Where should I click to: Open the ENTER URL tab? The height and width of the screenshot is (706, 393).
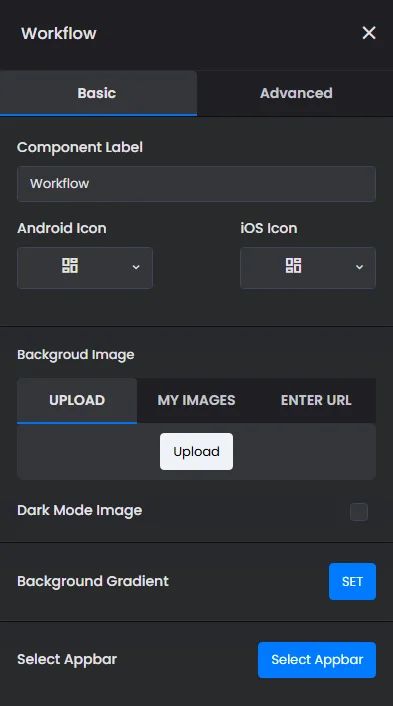click(316, 400)
